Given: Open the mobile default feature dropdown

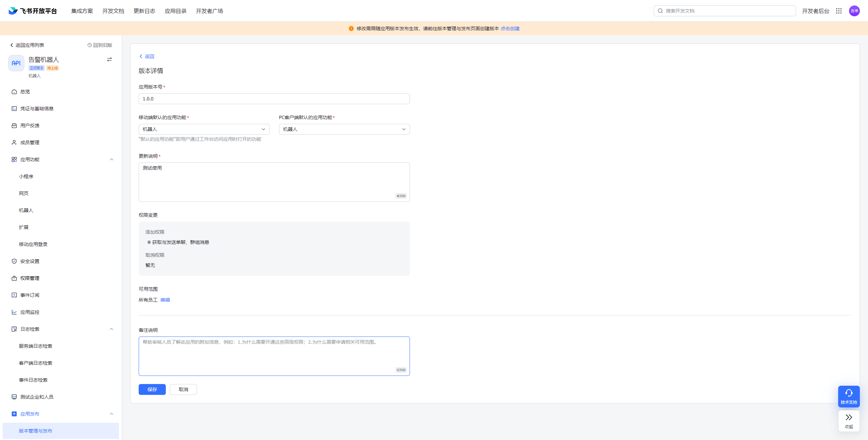Looking at the screenshot, I should (x=204, y=129).
